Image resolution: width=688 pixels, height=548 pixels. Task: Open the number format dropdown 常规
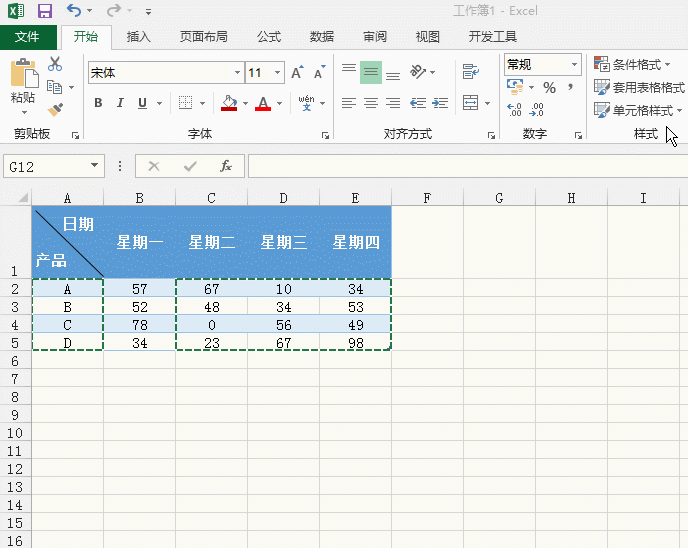click(574, 65)
